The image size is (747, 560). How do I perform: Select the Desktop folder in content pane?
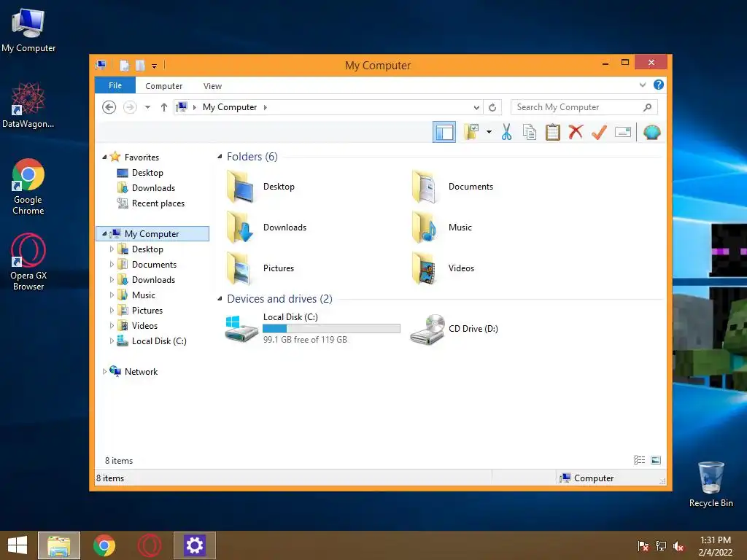(x=261, y=187)
